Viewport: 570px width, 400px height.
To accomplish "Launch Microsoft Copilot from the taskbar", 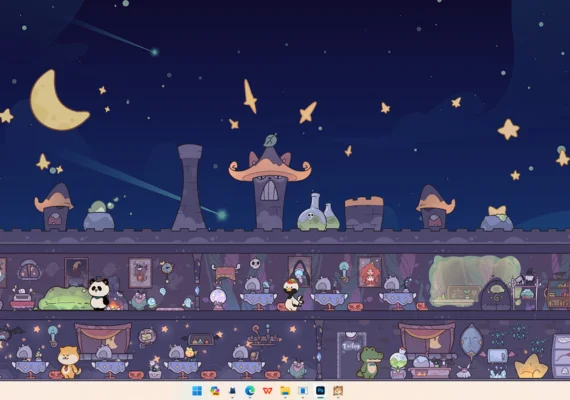I will [214, 391].
